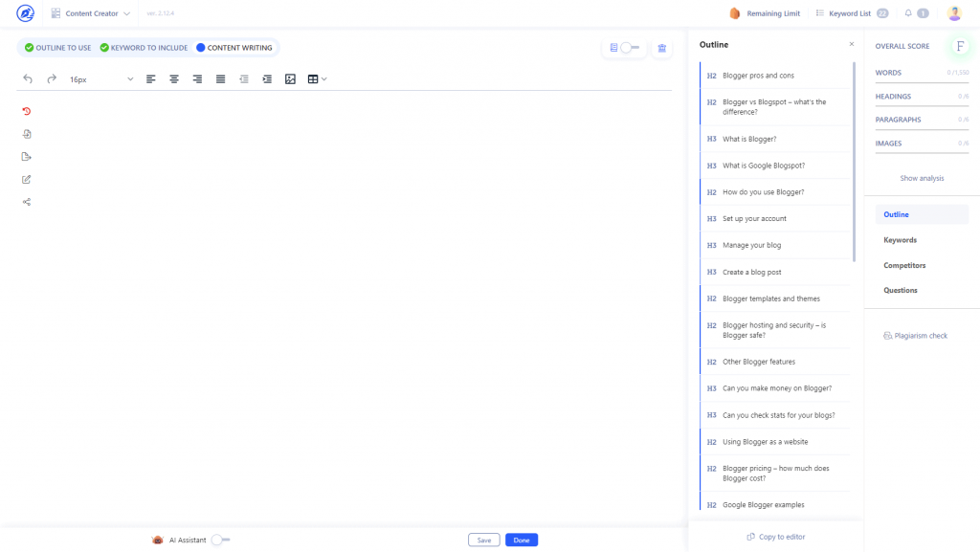Click the Words progress bar
980x552 pixels.
pos(922,82)
